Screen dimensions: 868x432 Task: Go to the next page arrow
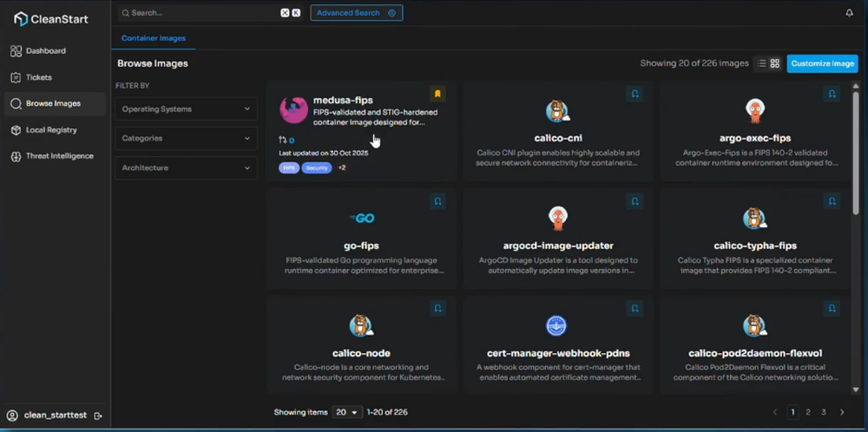842,412
